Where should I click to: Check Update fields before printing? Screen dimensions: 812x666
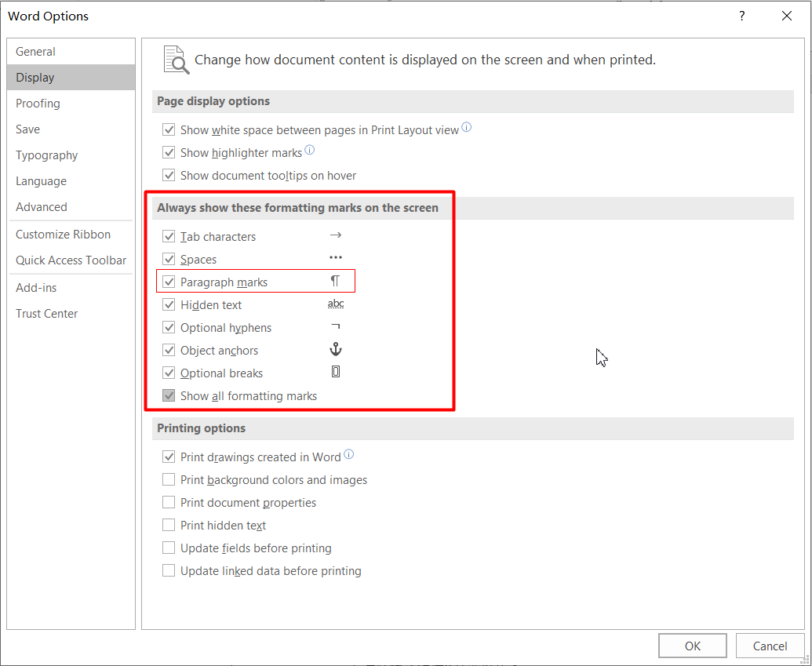[169, 548]
